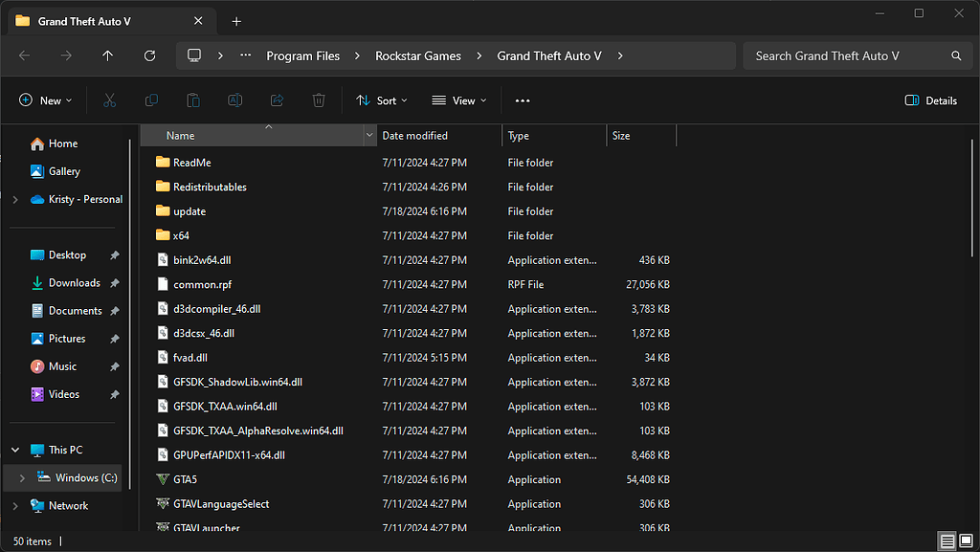The height and width of the screenshot is (552, 980).
Task: Select the Redistributables folder
Action: tap(210, 187)
